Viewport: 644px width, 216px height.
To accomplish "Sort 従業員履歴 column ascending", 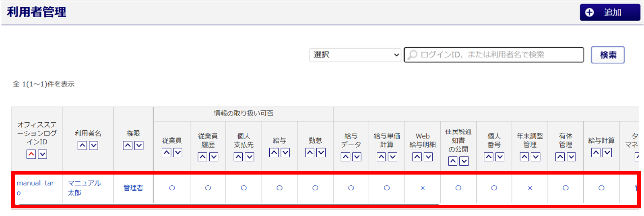I will 202,157.
